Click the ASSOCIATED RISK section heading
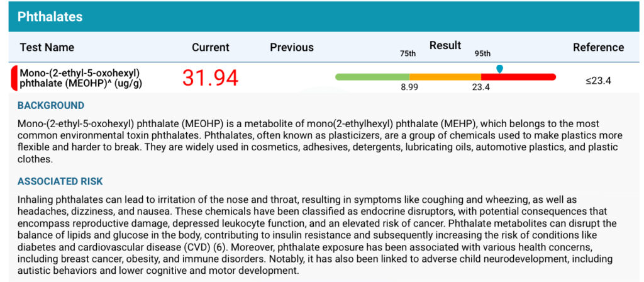This screenshot has width=644, height=282. 60,181
